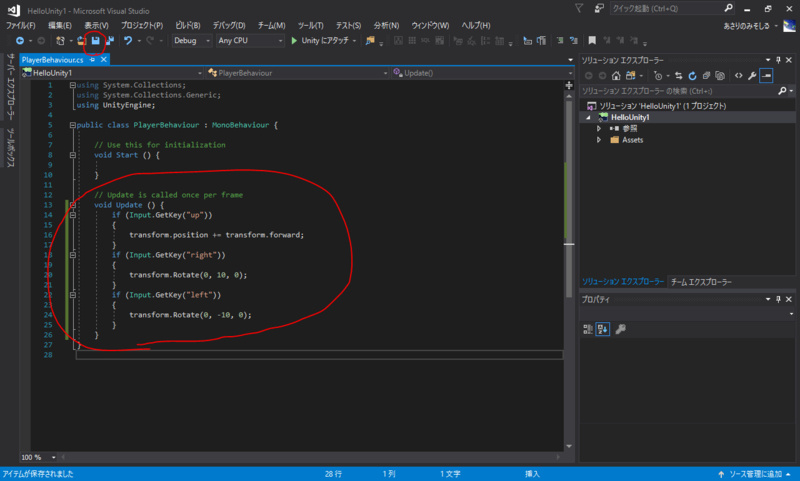Open the 表示(V) menu
800x481 pixels.
tap(96, 25)
